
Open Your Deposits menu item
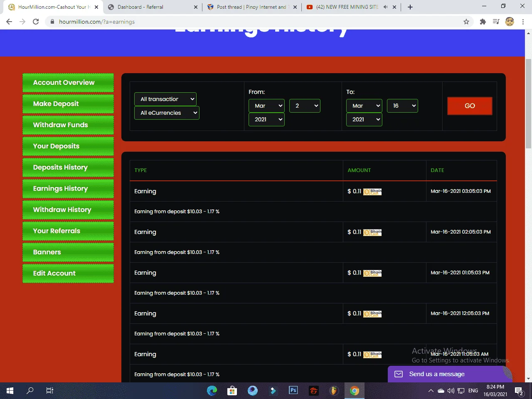(x=68, y=146)
